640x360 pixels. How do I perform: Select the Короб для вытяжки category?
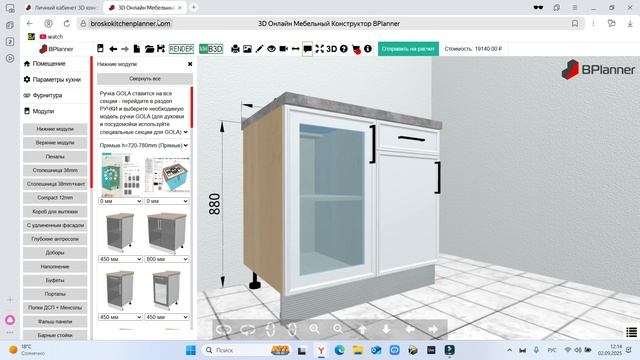(55, 211)
